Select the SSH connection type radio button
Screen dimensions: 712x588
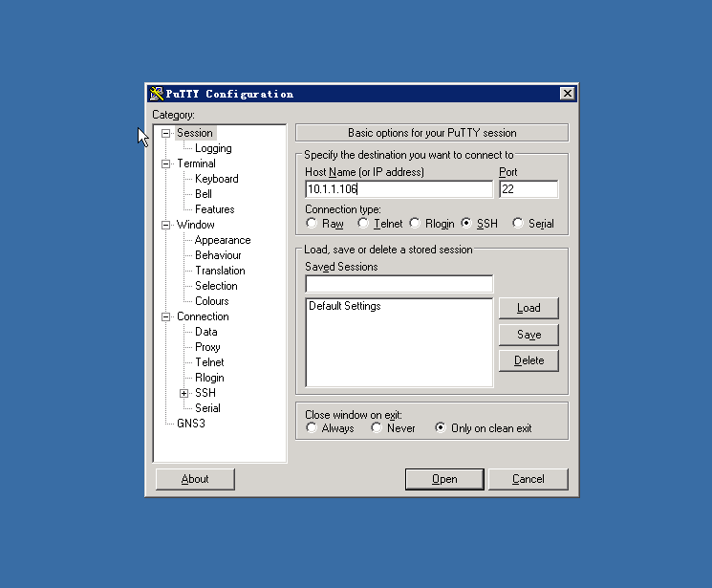[x=466, y=223]
